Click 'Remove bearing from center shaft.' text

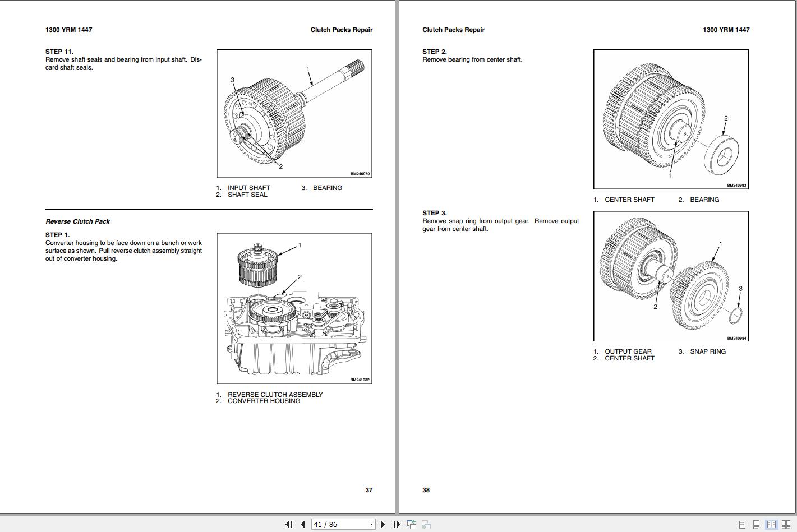472,59
